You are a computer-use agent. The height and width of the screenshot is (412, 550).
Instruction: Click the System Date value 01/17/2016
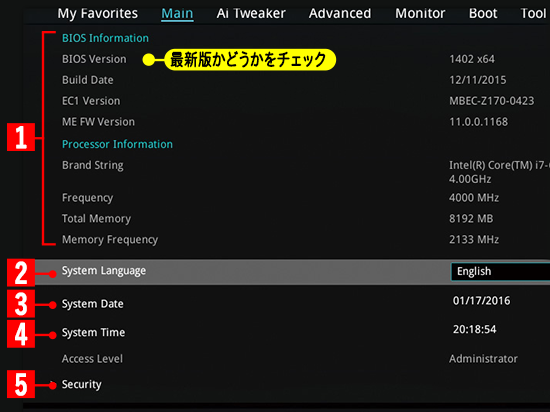[481, 300]
